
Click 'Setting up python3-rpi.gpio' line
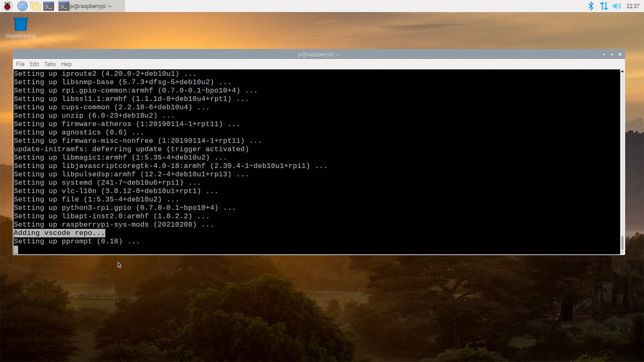(125, 208)
